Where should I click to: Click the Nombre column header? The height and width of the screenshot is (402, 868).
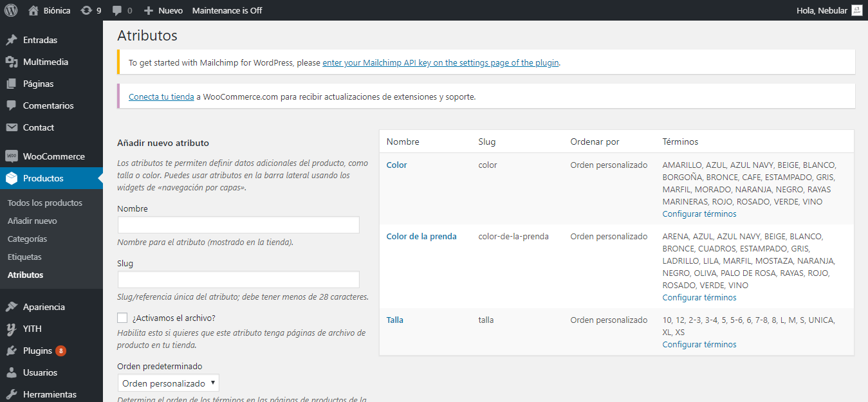click(403, 142)
